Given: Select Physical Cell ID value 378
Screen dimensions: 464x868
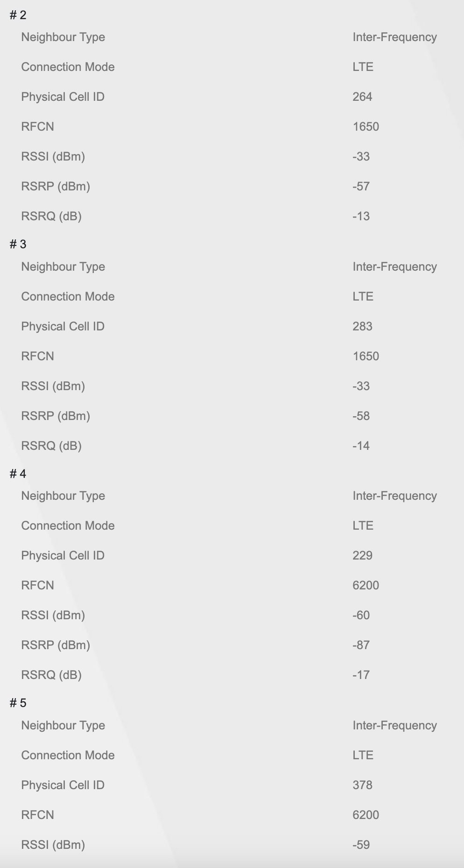Looking at the screenshot, I should pyautogui.click(x=362, y=785).
